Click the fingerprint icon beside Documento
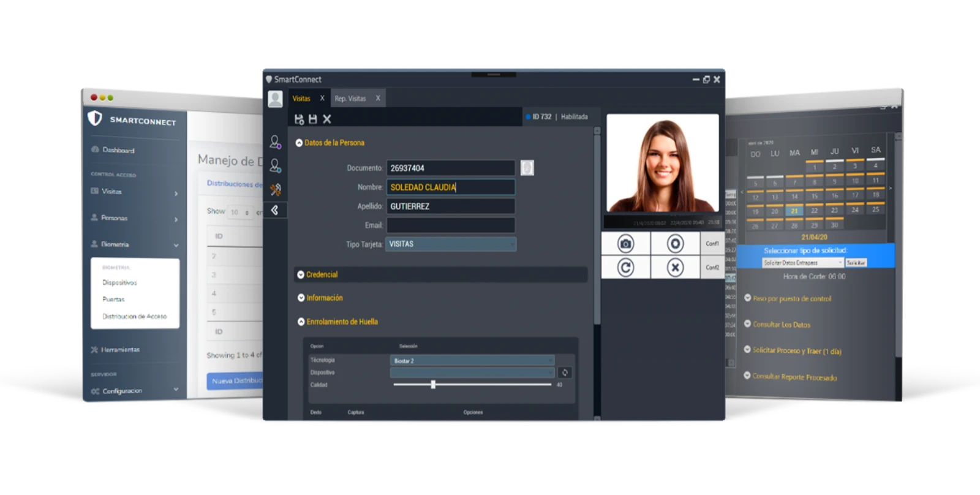The image size is (980, 495). pos(527,168)
